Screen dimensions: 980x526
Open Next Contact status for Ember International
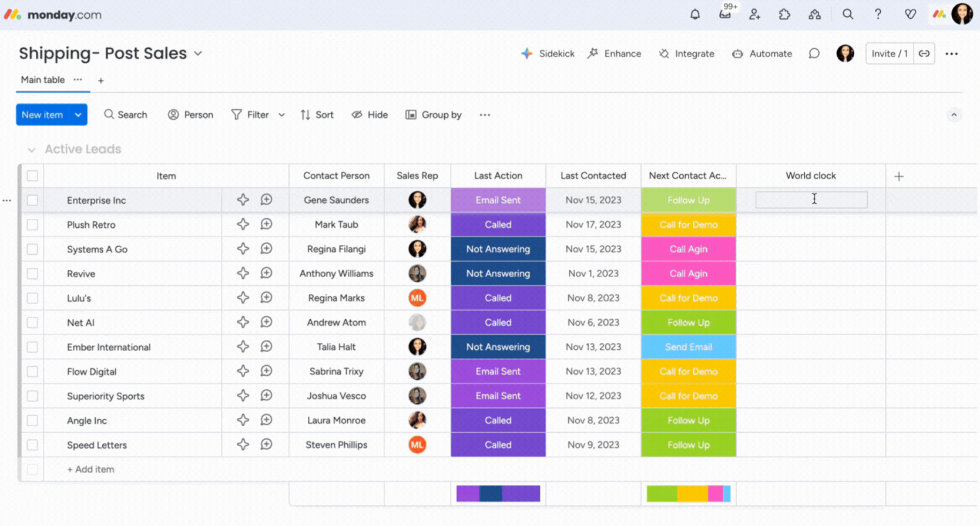tap(689, 347)
